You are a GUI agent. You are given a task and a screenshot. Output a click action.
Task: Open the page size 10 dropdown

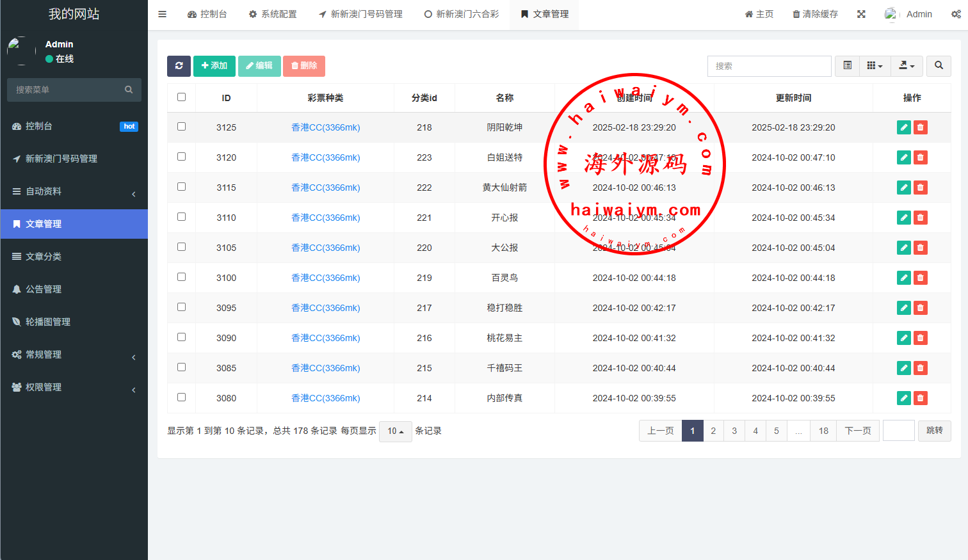[x=395, y=431]
